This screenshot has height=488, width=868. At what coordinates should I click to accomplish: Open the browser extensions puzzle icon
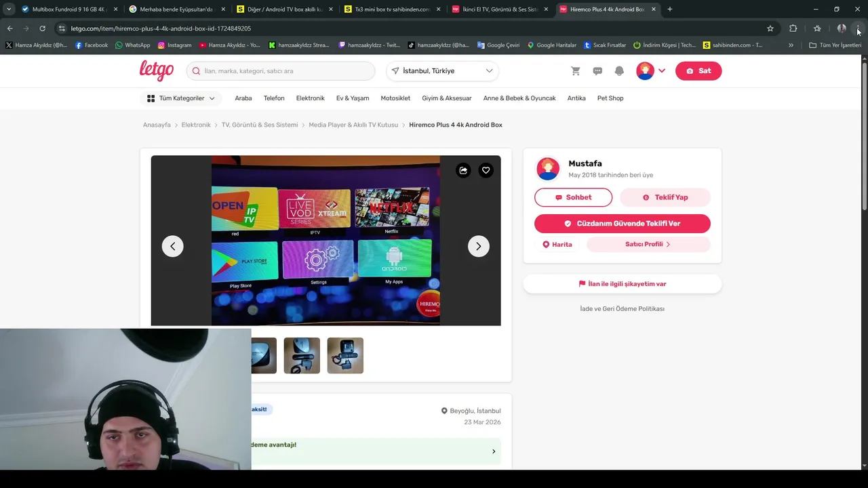pyautogui.click(x=793, y=28)
